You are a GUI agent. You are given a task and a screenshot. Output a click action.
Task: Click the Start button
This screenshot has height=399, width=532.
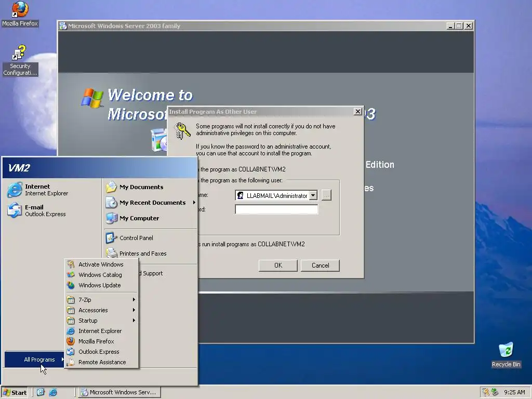tap(15, 393)
